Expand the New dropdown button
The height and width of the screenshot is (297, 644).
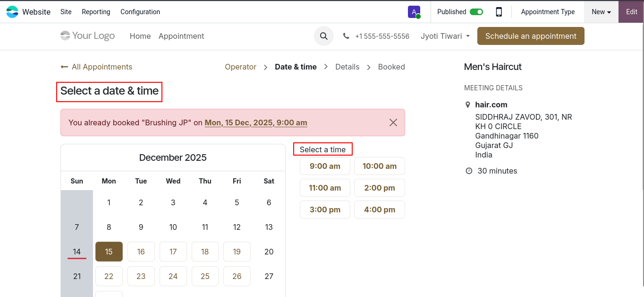(x=601, y=12)
